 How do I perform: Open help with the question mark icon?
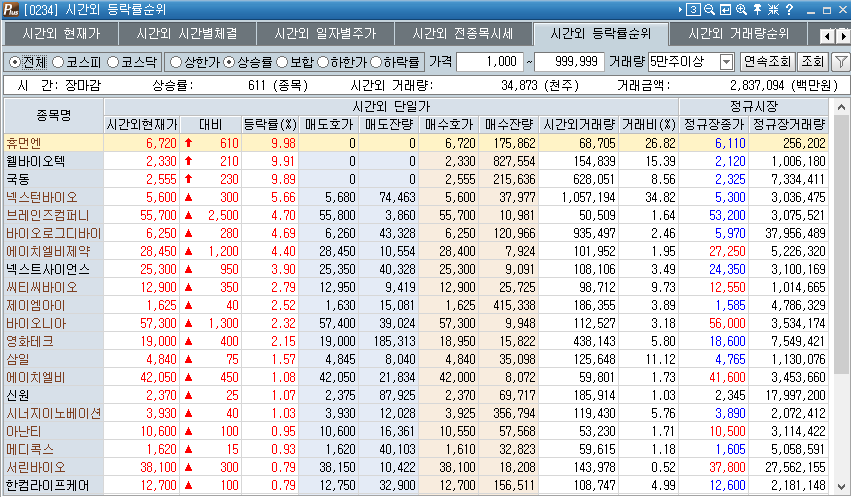pyautogui.click(x=790, y=10)
